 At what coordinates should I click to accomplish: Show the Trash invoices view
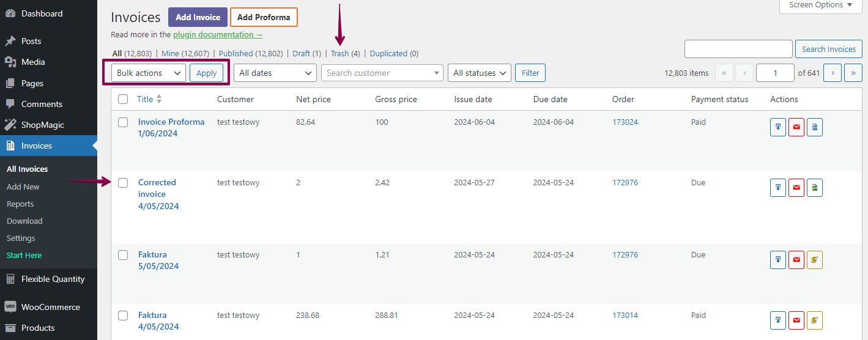point(339,54)
